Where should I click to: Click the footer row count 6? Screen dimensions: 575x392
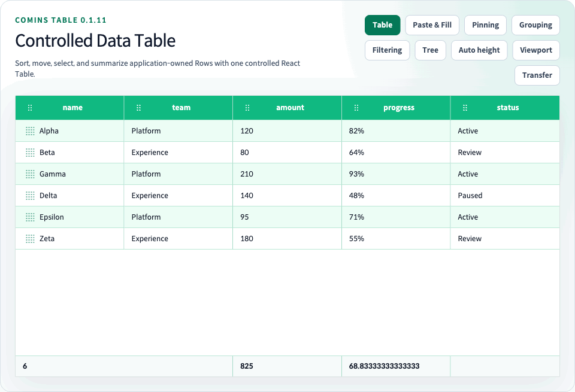click(x=124, y=366)
